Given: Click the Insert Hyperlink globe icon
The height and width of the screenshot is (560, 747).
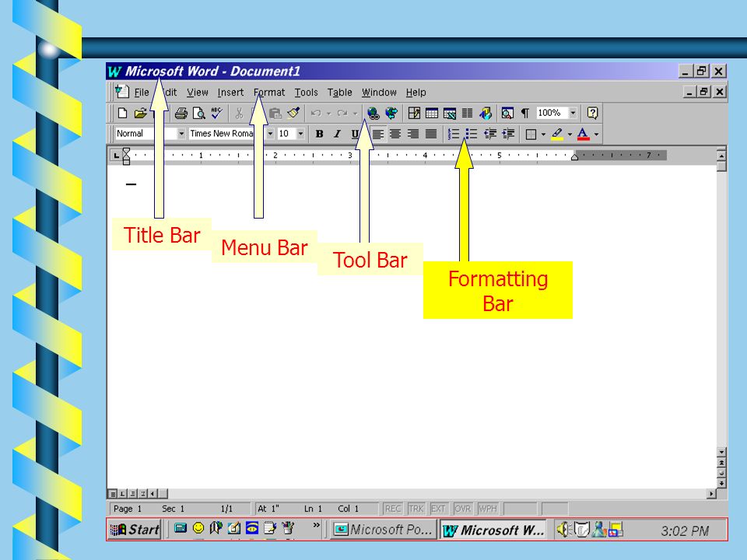Looking at the screenshot, I should click(373, 113).
